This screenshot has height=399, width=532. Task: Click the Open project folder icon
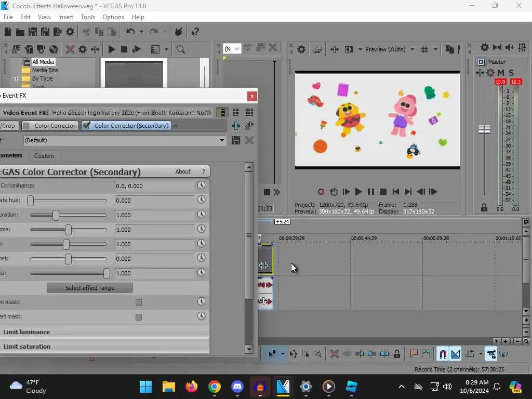pyautogui.click(x=20, y=32)
